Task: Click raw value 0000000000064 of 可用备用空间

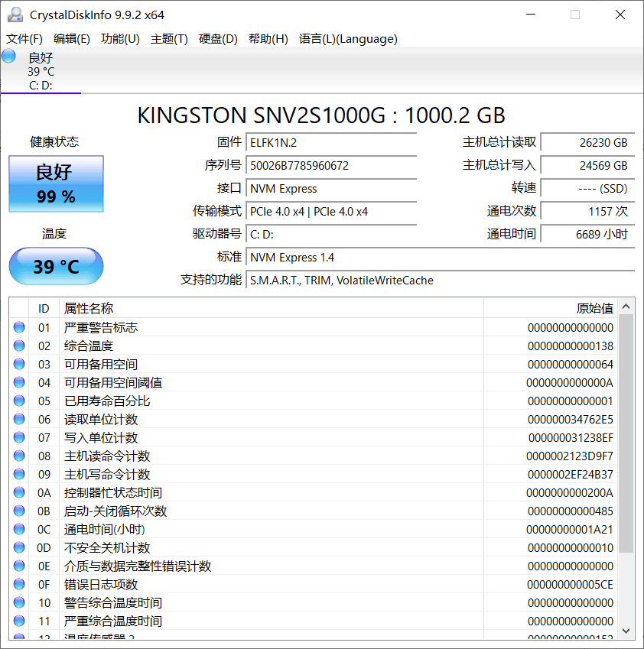Action: (571, 365)
